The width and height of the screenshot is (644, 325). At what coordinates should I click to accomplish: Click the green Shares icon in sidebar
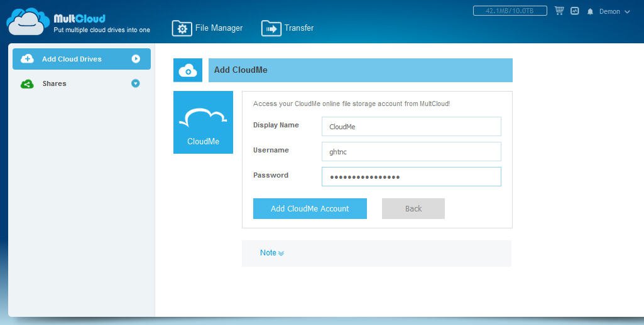coord(27,83)
